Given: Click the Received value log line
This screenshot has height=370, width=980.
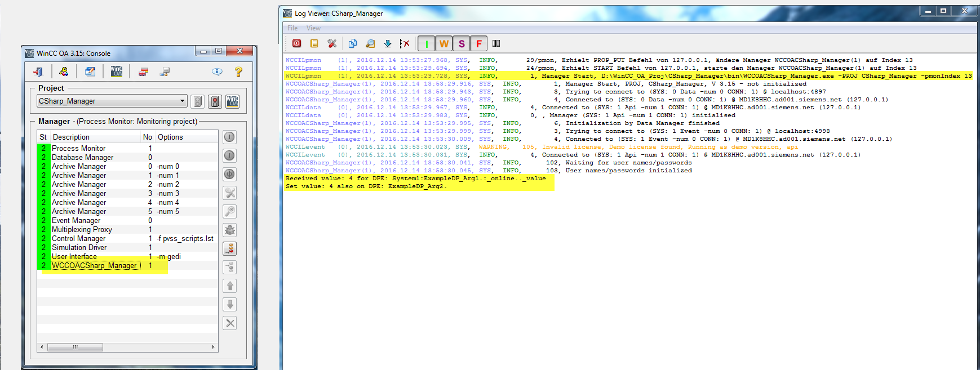Looking at the screenshot, I should (x=416, y=178).
